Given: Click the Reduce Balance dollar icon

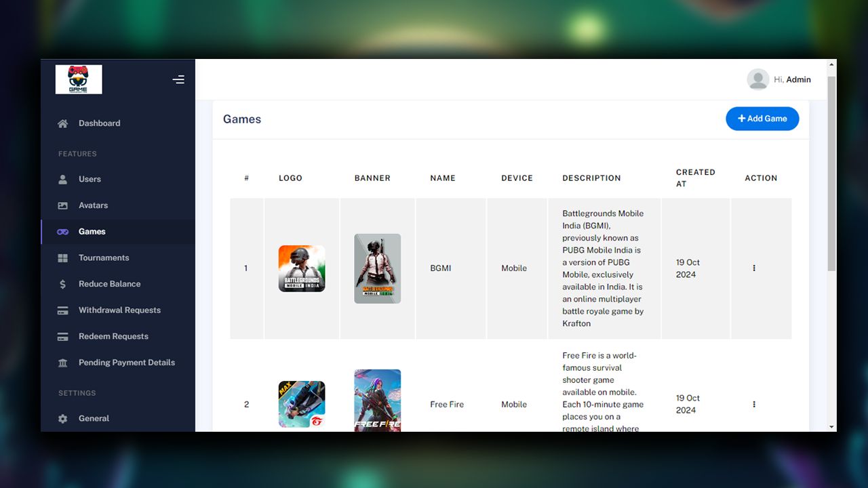Looking at the screenshot, I should (x=63, y=284).
